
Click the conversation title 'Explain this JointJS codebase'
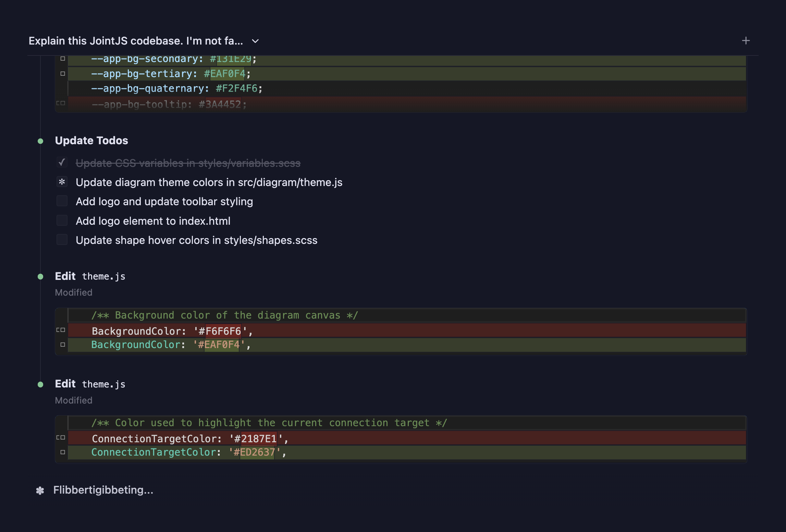point(136,41)
